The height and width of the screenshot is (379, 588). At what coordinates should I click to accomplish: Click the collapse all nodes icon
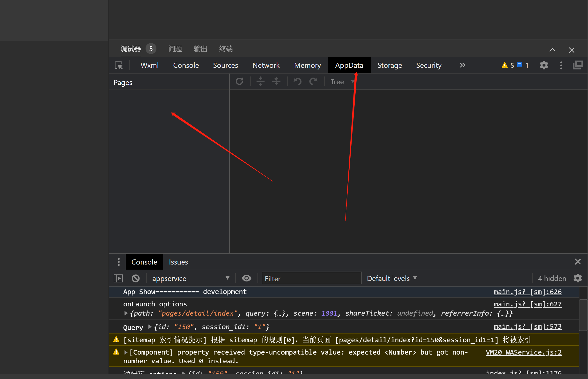276,82
